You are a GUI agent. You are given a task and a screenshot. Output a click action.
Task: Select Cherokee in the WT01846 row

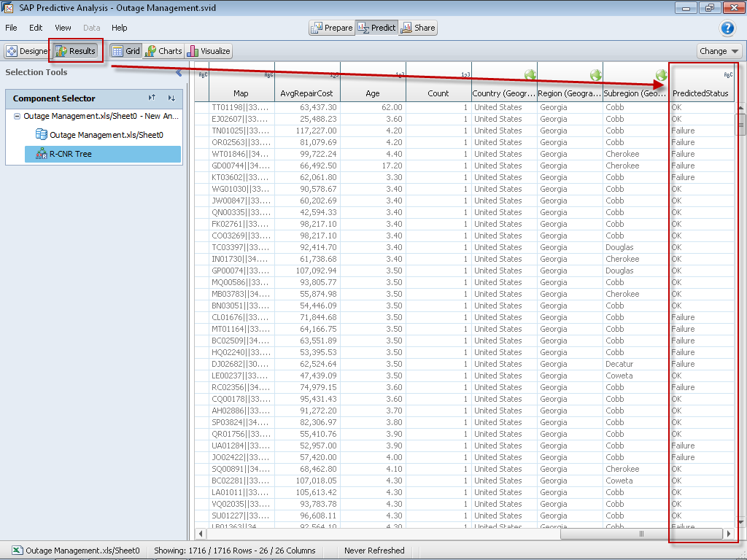[635, 155]
